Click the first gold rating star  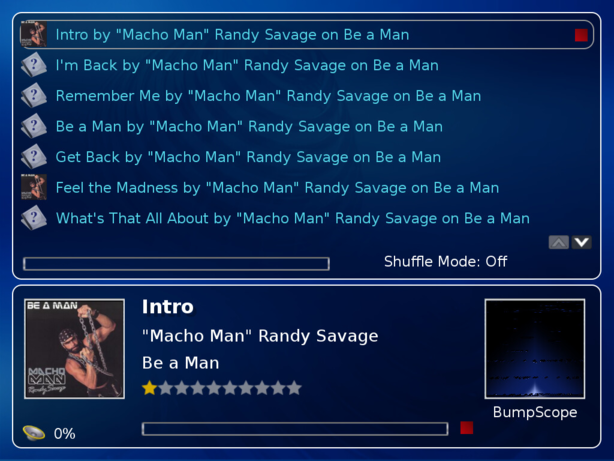click(150, 388)
